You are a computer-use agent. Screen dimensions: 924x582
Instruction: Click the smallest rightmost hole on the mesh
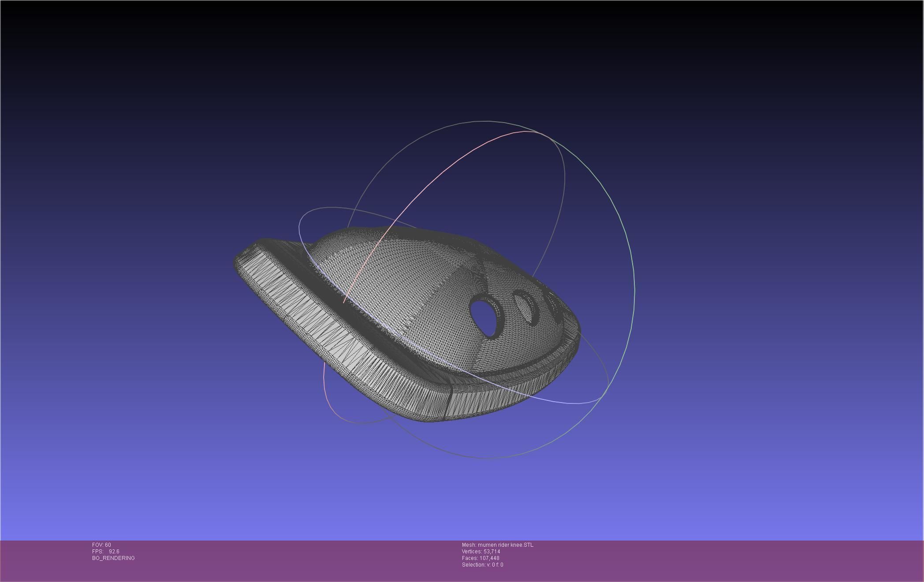553,304
